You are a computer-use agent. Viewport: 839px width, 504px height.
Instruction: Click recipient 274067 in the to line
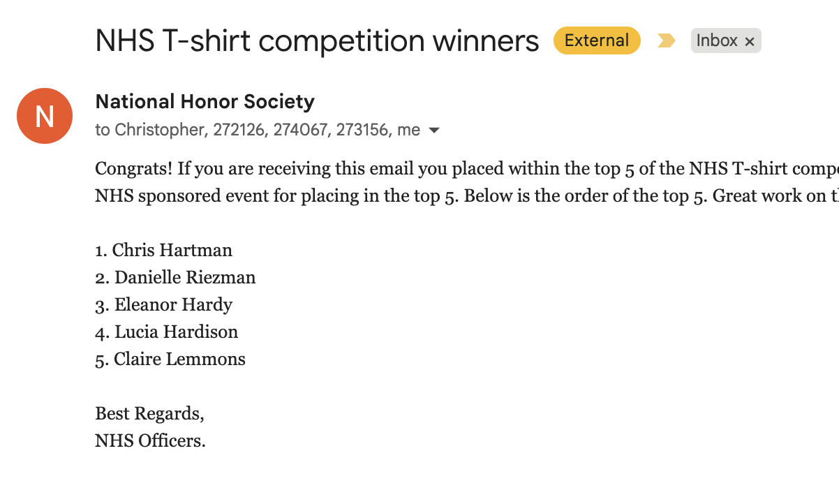tap(301, 130)
